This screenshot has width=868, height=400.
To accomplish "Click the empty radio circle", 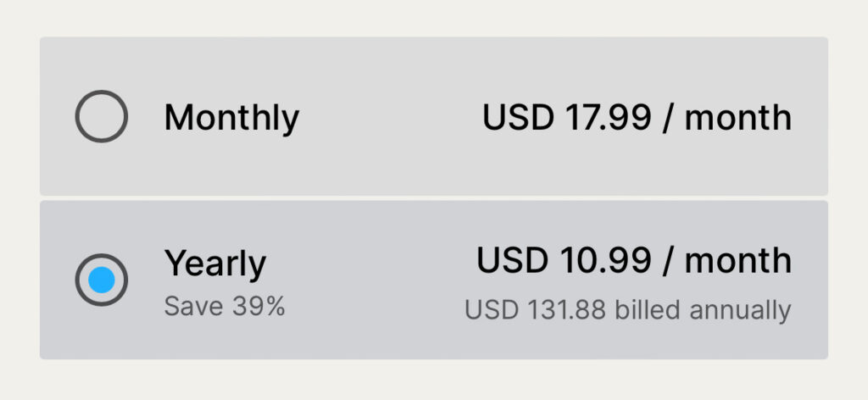I will (102, 116).
